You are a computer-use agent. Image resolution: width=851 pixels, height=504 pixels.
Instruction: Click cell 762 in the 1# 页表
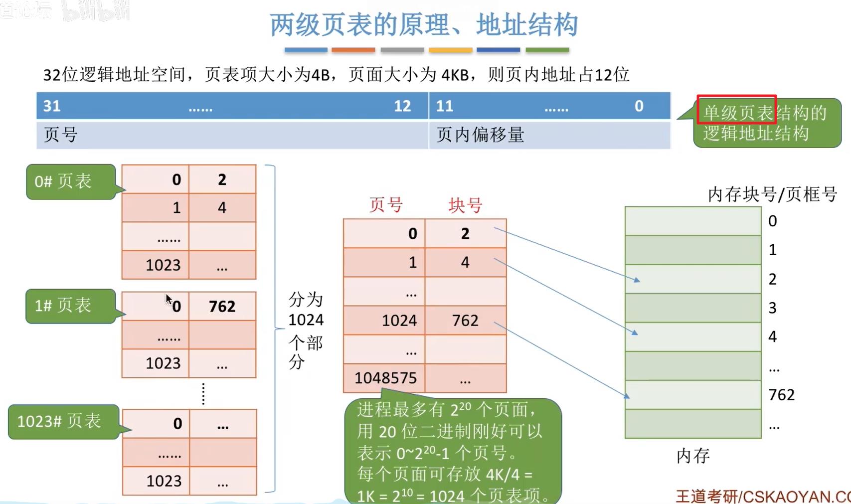[222, 306]
